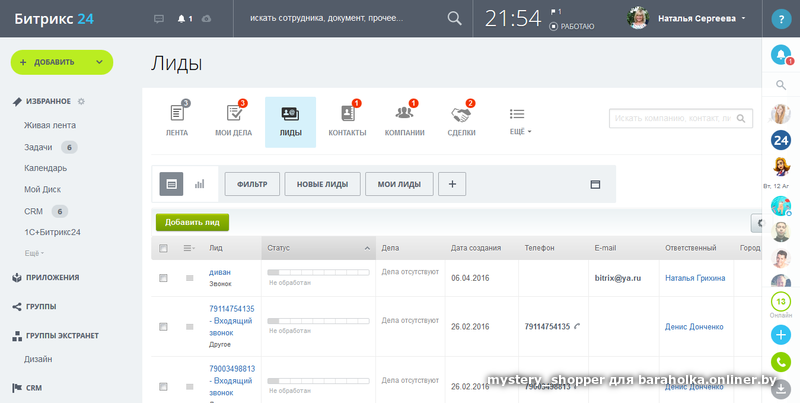The width and height of the screenshot is (800, 403).
Task: Switch to chart analytics view icon
Action: click(199, 184)
